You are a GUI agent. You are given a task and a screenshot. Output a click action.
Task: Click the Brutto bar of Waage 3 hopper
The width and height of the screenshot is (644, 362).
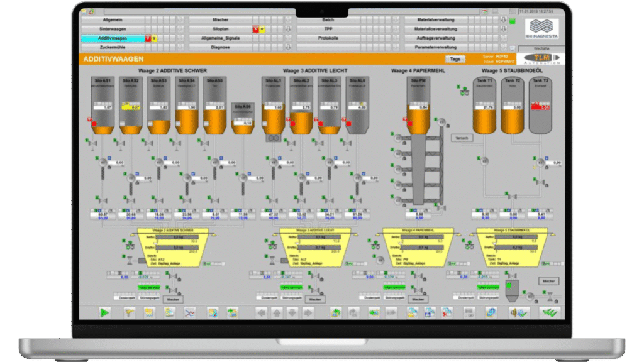(x=320, y=248)
